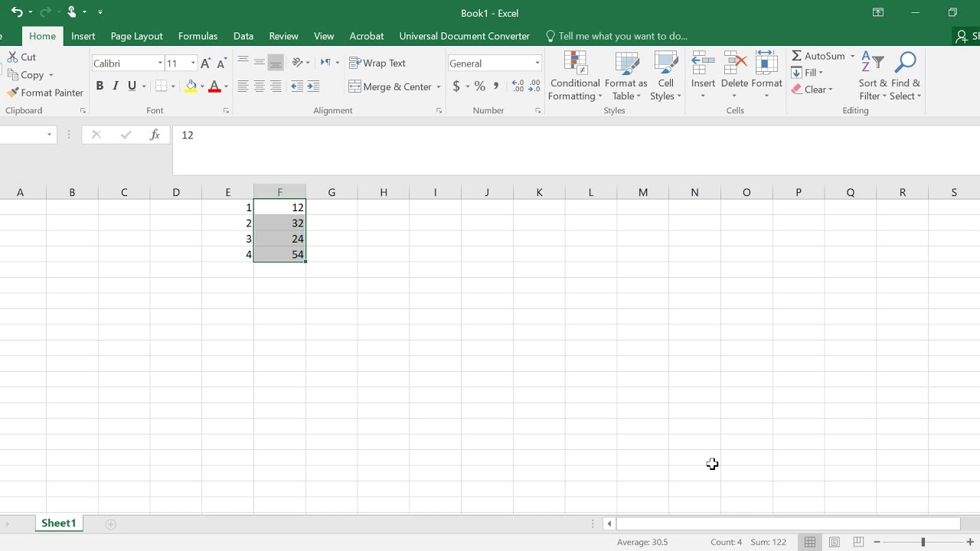Switch to the Review tab
Screen dimensions: 980x551
point(283,36)
